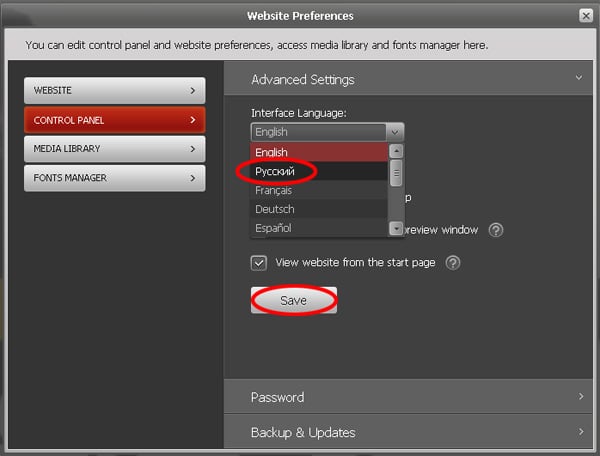Pick Deutsch as the interface language

(x=274, y=209)
